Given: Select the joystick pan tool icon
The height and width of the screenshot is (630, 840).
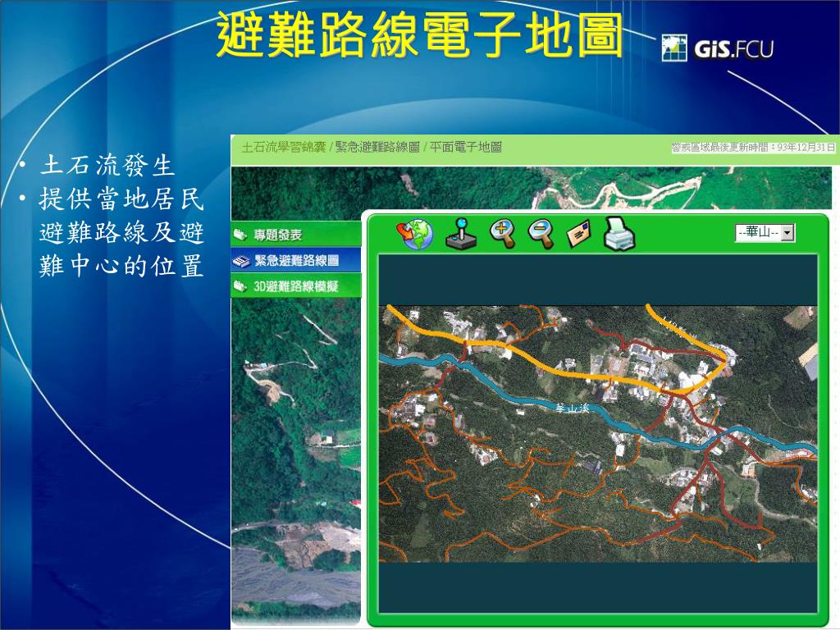Looking at the screenshot, I should click(x=461, y=234).
